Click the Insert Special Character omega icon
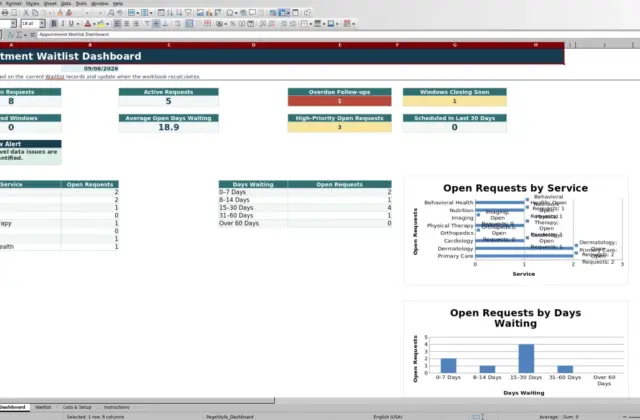The width and height of the screenshot is (640, 420). click(x=230, y=13)
